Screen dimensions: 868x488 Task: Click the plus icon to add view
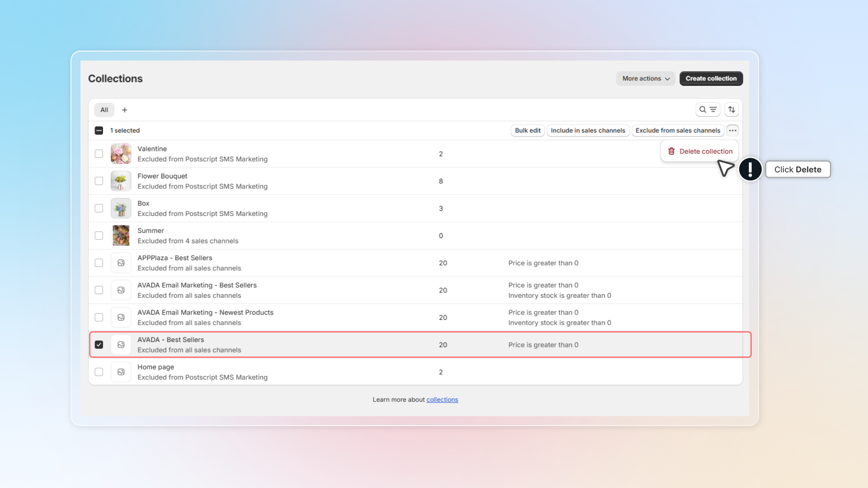(x=125, y=110)
